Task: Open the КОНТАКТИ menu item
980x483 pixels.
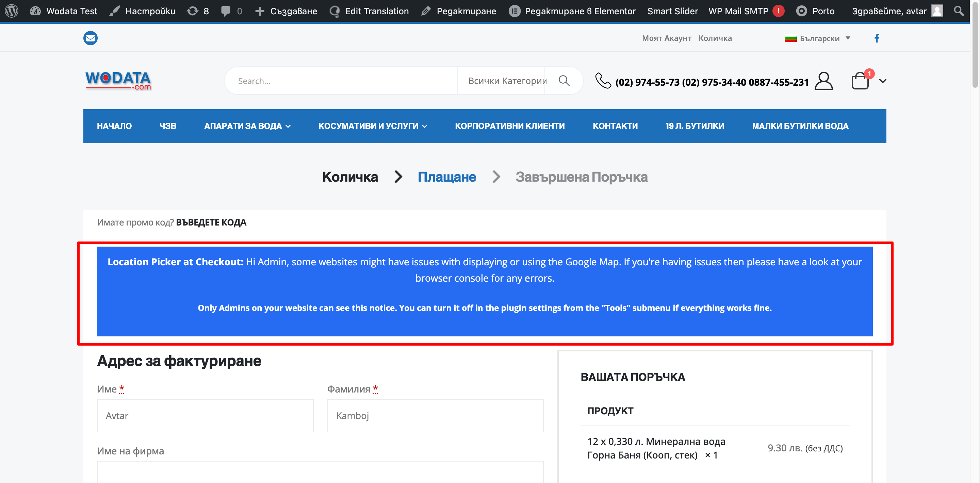Action: [615, 126]
